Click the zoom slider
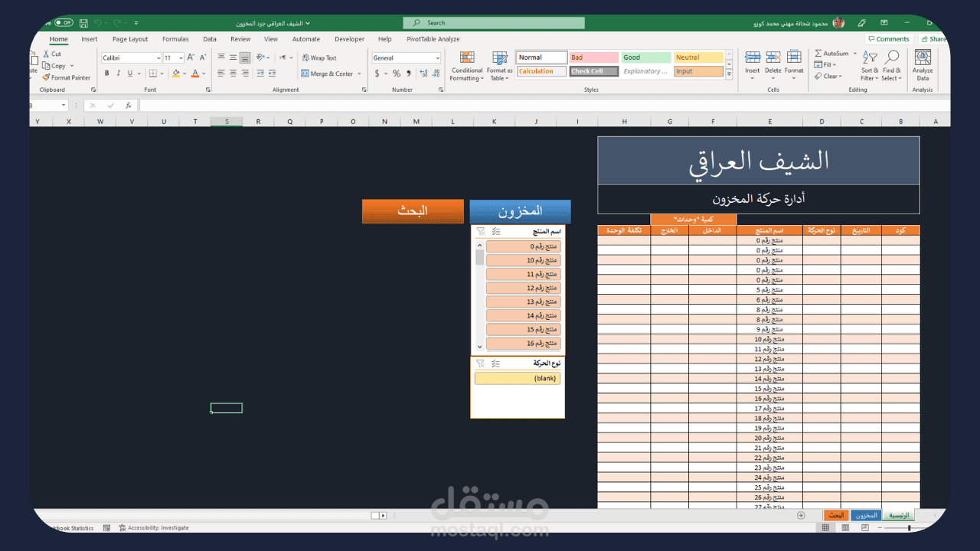This screenshot has width=980, height=551. click(x=909, y=528)
